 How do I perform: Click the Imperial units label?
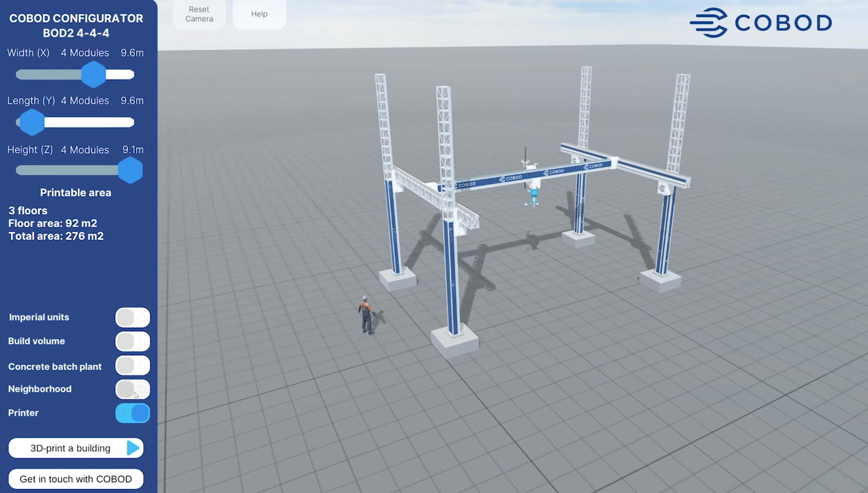[x=39, y=317]
